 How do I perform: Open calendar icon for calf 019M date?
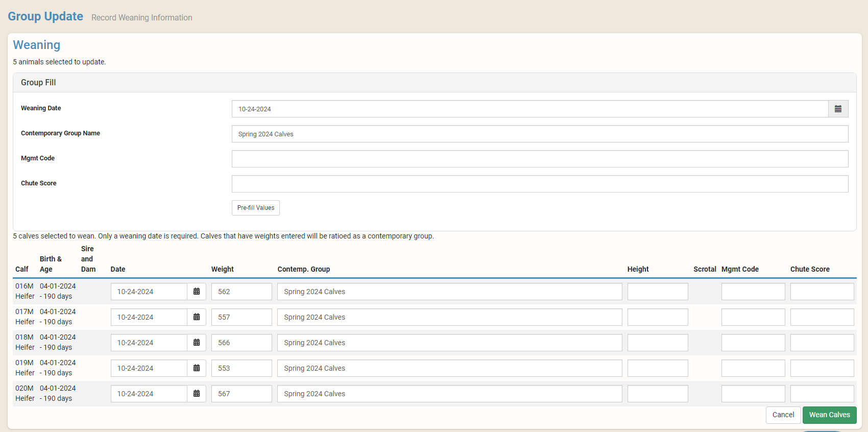click(197, 368)
